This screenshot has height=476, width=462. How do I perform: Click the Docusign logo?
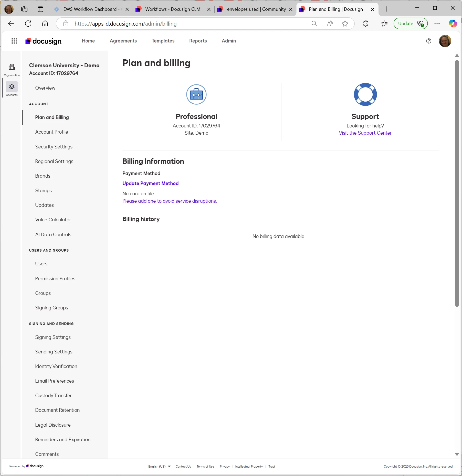(x=44, y=41)
